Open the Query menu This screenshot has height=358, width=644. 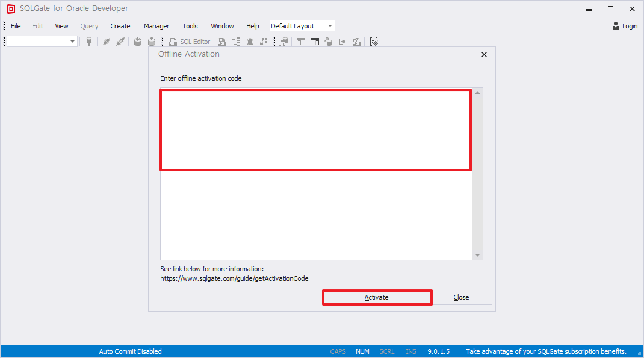click(x=89, y=26)
